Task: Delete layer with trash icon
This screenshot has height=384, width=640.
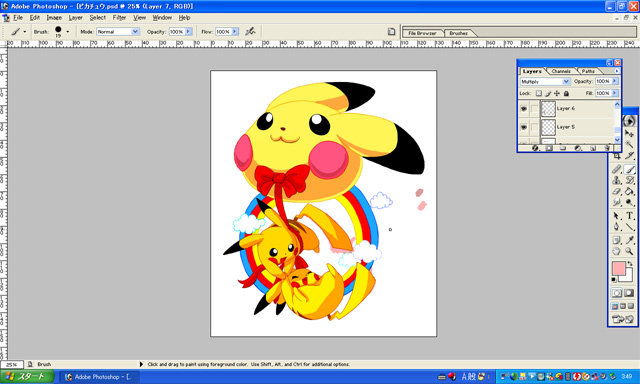Action: (x=607, y=148)
